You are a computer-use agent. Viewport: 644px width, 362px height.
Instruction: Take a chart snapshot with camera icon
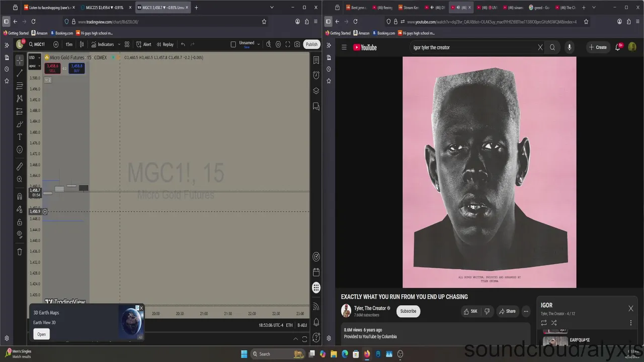[297, 44]
